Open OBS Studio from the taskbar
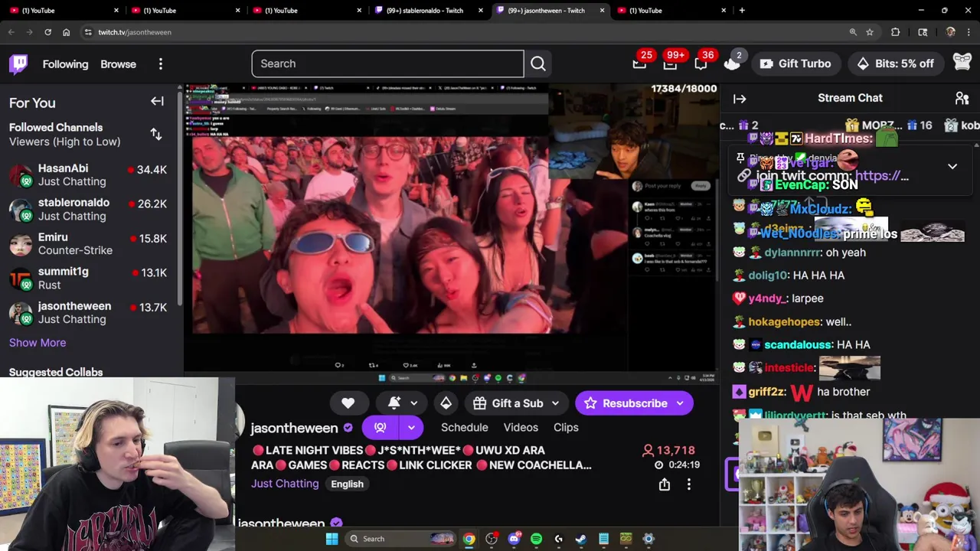Viewport: 980px width, 551px height. [x=492, y=539]
